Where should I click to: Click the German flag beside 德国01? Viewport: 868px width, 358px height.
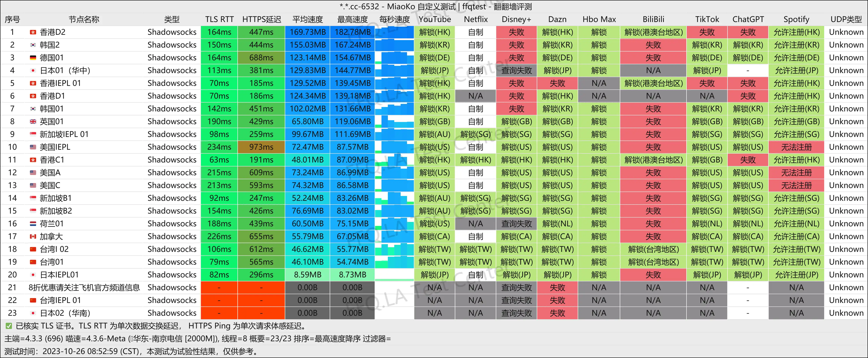tap(33, 58)
